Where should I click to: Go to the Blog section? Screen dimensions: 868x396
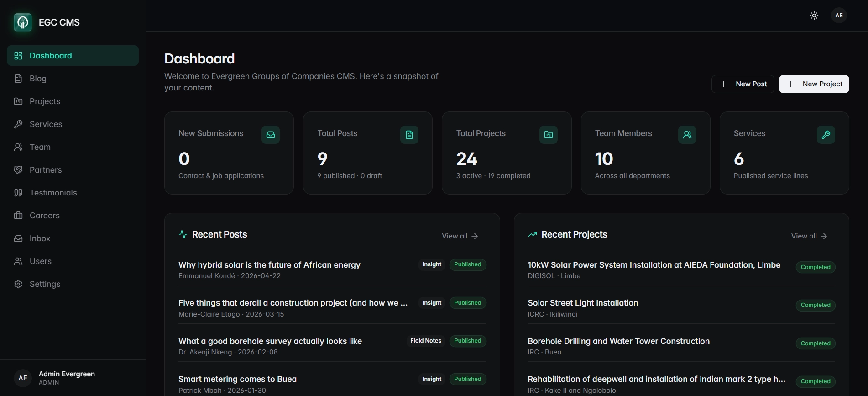73,79
